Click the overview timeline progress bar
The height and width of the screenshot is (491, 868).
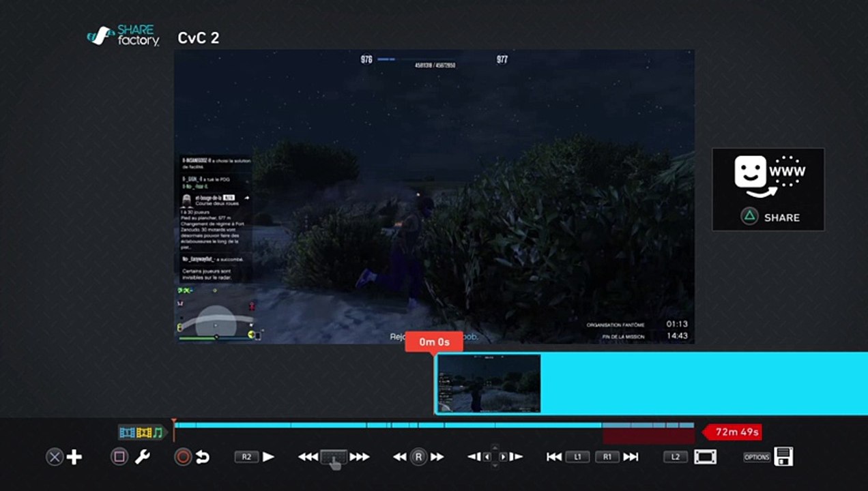(434, 425)
